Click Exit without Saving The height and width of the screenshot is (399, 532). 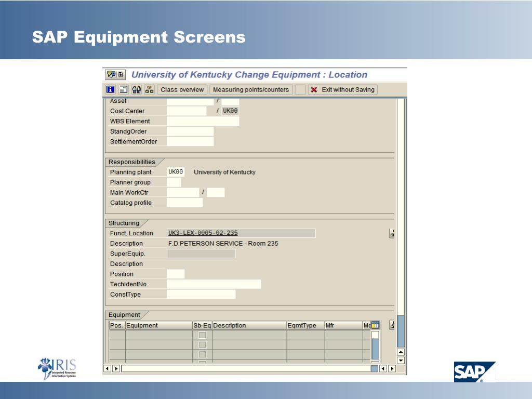coord(343,89)
